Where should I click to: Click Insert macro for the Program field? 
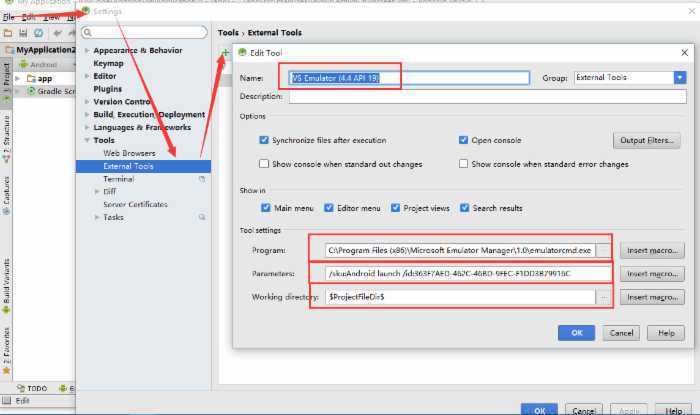[x=652, y=250]
